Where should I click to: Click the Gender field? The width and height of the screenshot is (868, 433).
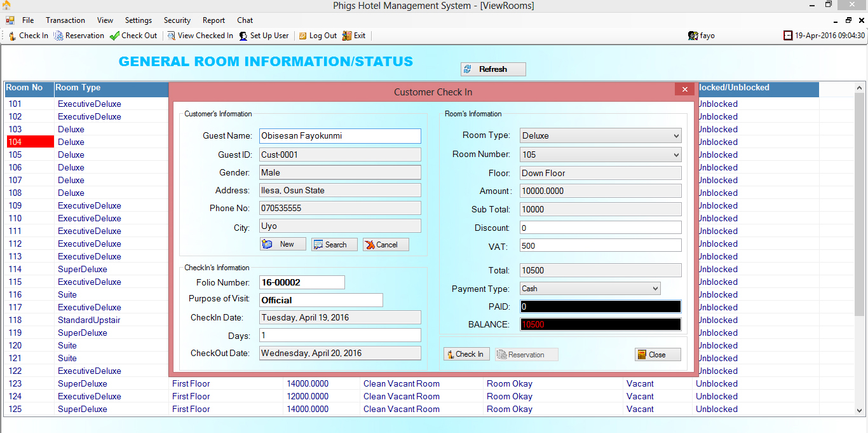click(340, 172)
